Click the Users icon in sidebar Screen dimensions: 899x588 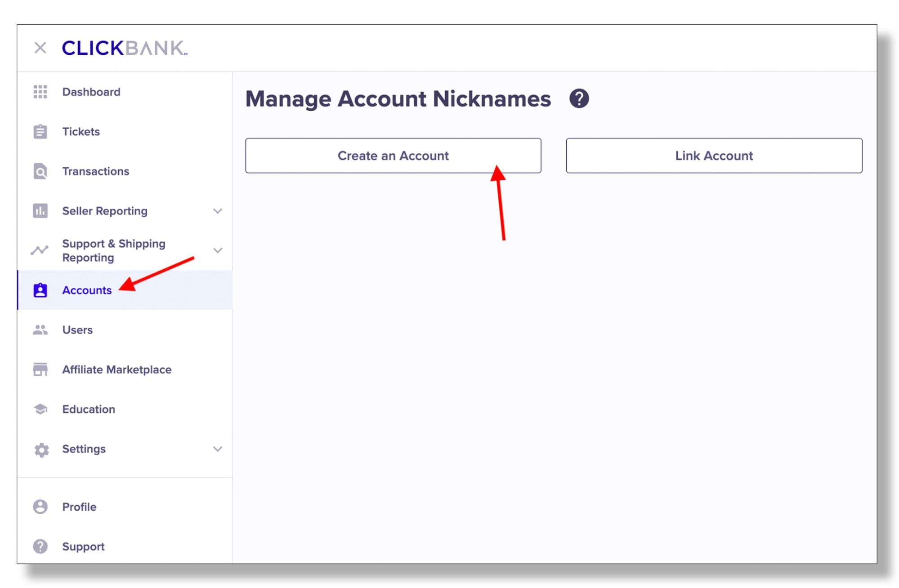(x=41, y=329)
